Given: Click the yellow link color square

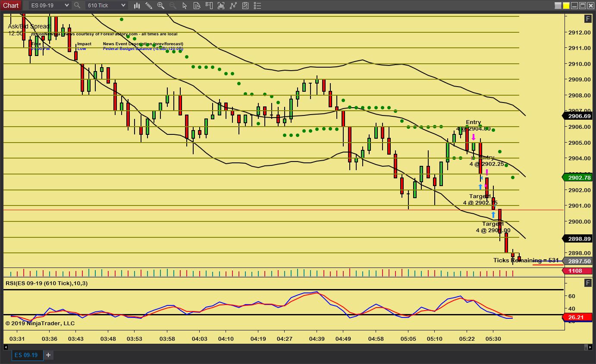Looking at the screenshot, I should point(566,6).
